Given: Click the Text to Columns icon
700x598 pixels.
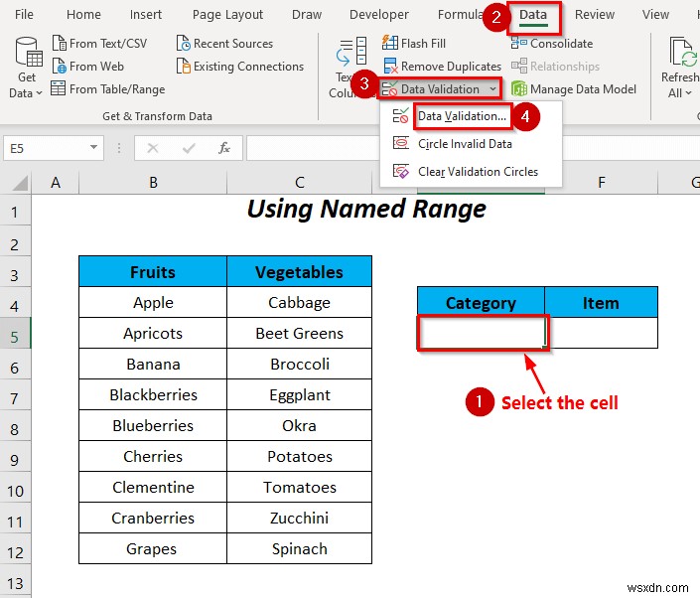Looking at the screenshot, I should coord(352,52).
